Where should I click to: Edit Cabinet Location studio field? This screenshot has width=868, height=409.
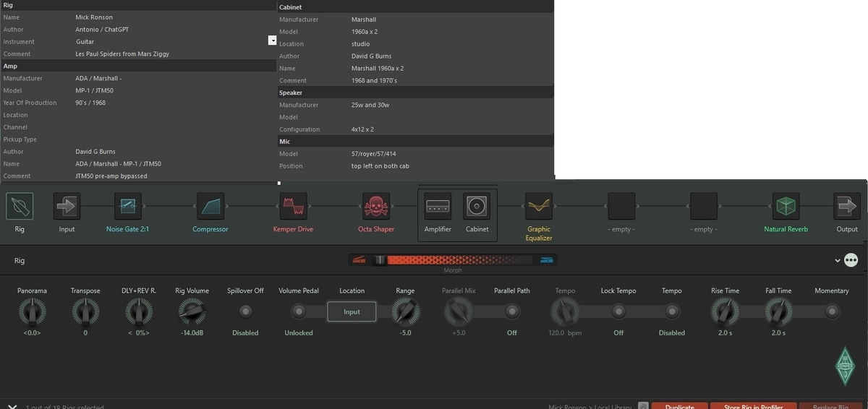tap(451, 44)
